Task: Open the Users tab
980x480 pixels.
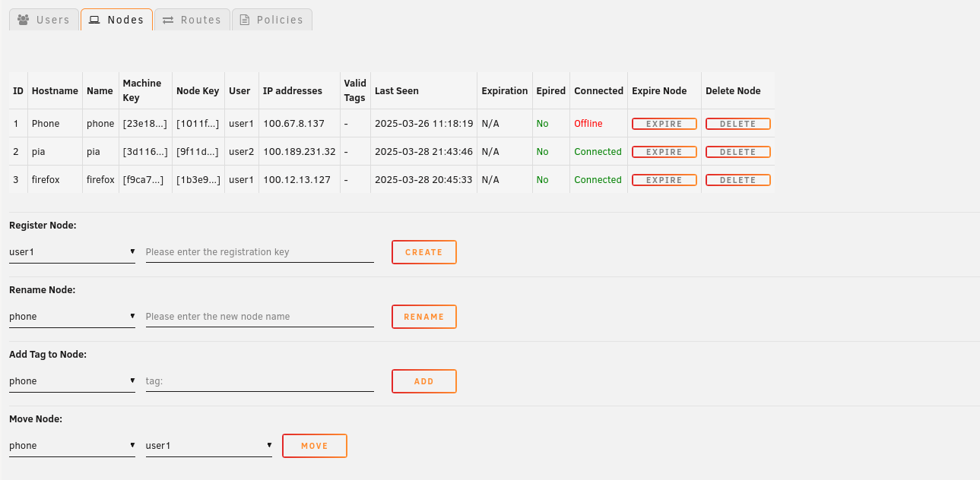Action: pos(44,20)
